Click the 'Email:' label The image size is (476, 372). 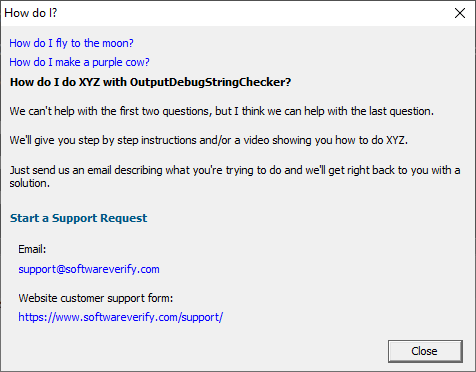pyautogui.click(x=32, y=249)
